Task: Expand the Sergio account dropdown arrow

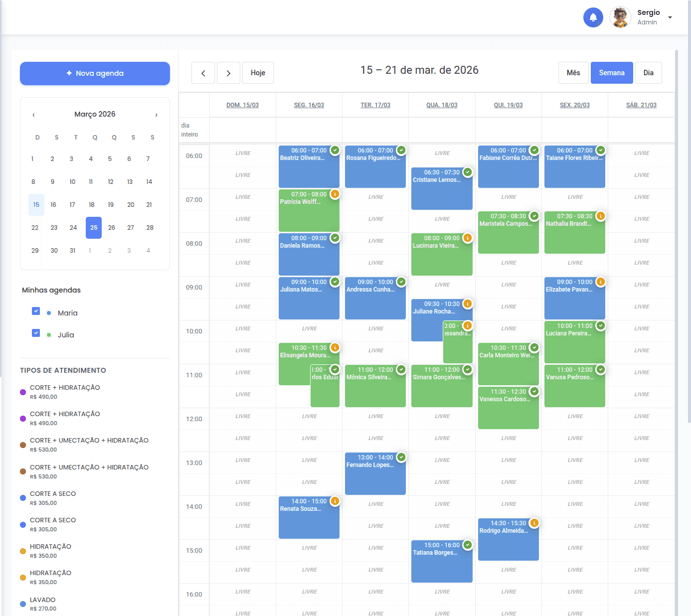Action: coord(670,17)
